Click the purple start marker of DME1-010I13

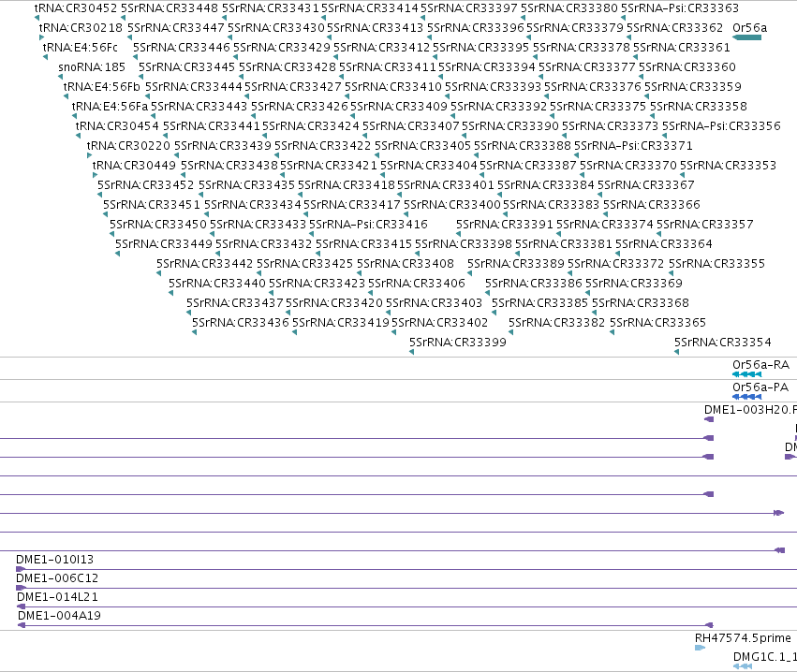[x=21, y=569]
